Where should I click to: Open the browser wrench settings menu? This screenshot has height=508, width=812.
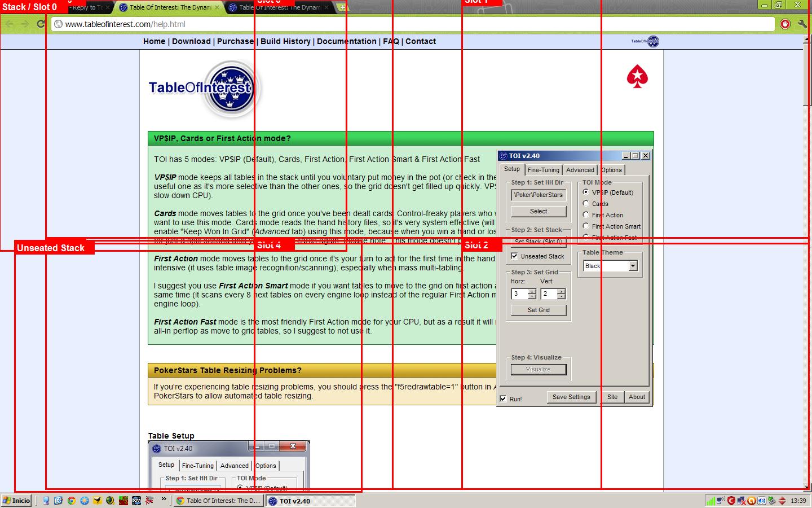[802, 24]
